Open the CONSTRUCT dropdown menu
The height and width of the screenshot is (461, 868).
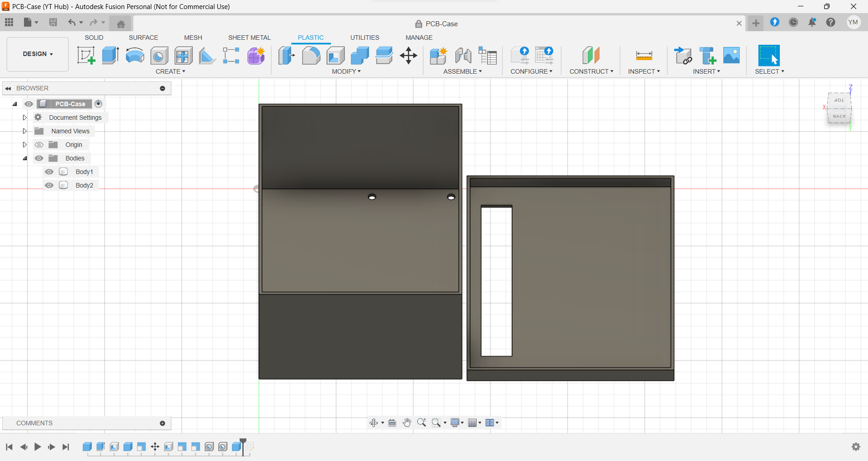coord(591,71)
